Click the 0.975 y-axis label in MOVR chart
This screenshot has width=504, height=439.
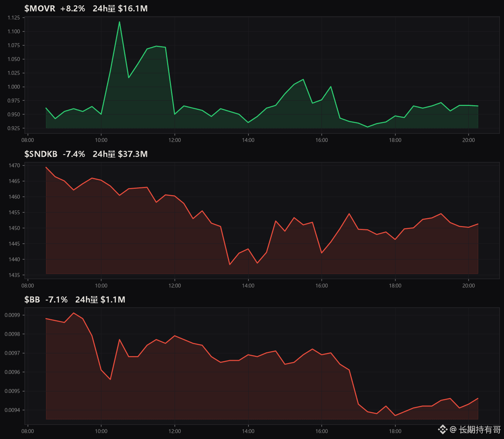pos(14,101)
